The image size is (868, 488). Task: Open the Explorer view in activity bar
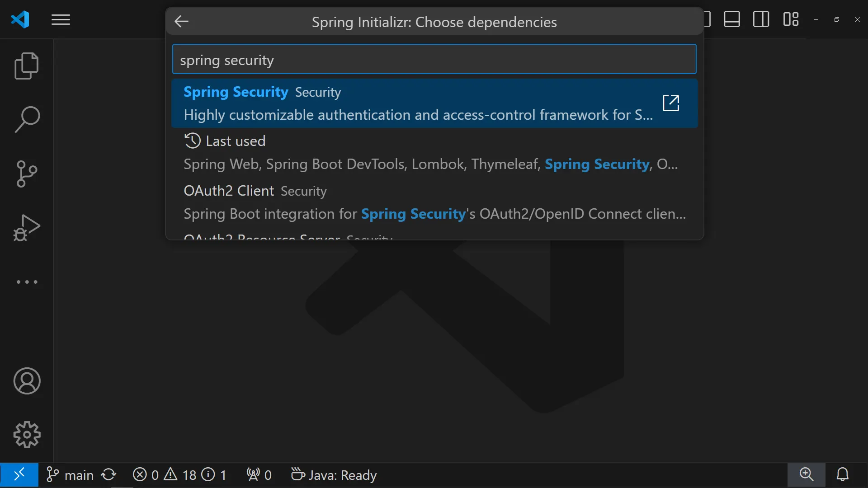27,66
